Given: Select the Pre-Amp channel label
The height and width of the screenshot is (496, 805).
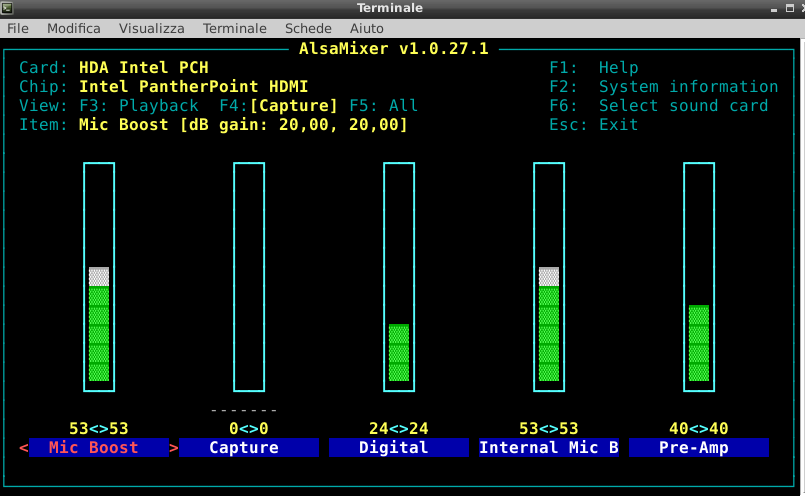Looking at the screenshot, I should coord(699,448).
